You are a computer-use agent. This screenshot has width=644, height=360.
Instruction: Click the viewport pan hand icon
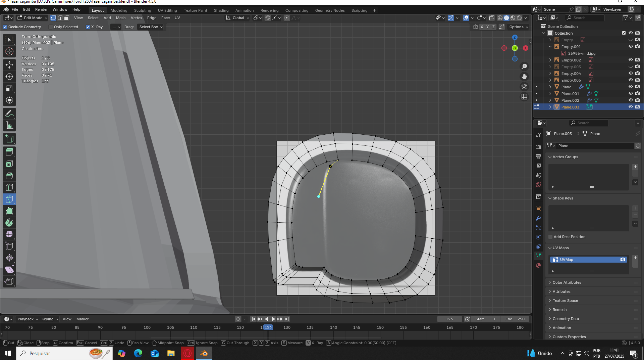(x=524, y=77)
